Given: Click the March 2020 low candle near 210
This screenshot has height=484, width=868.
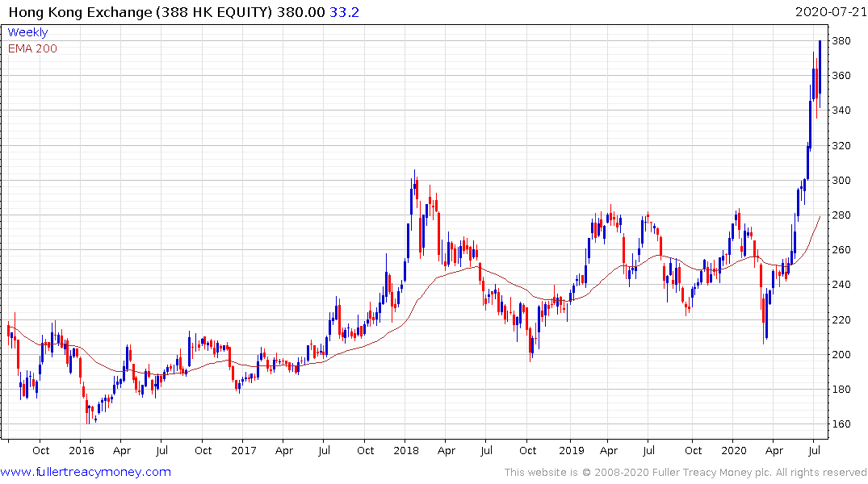Looking at the screenshot, I should pos(767,315).
